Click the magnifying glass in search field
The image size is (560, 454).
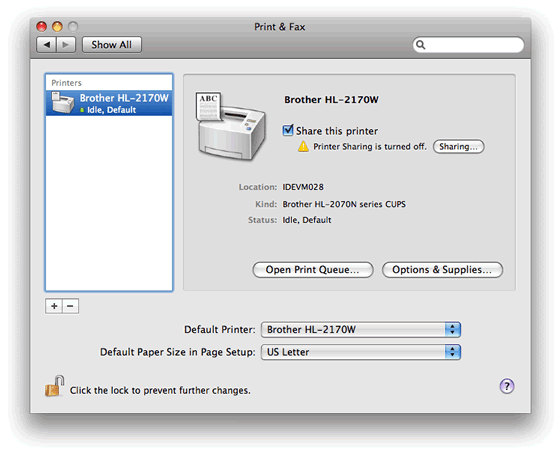421,45
